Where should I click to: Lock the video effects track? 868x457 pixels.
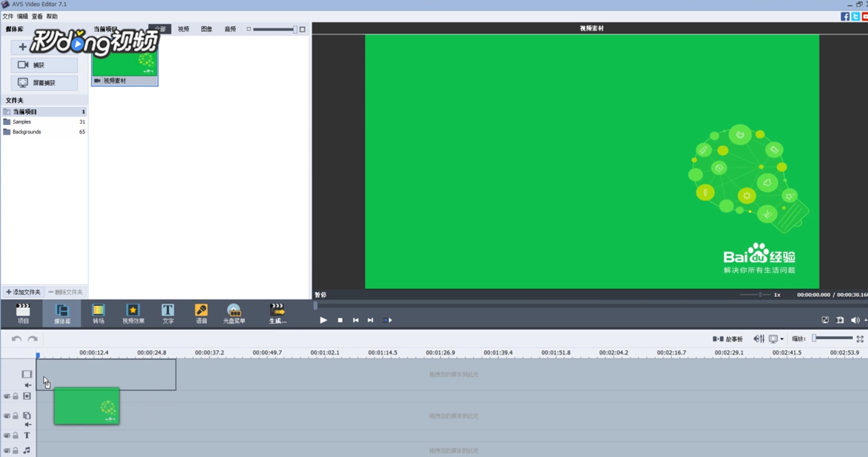tap(16, 396)
